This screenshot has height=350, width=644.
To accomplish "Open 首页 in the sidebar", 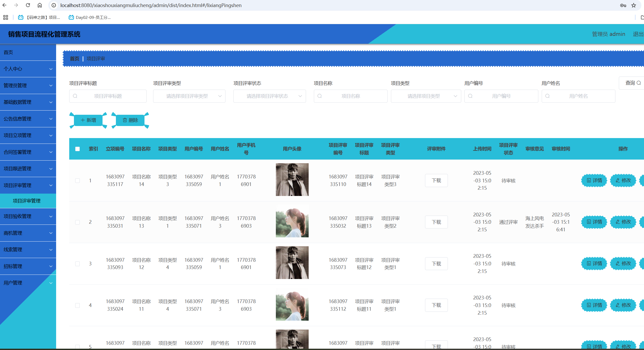I will point(28,52).
